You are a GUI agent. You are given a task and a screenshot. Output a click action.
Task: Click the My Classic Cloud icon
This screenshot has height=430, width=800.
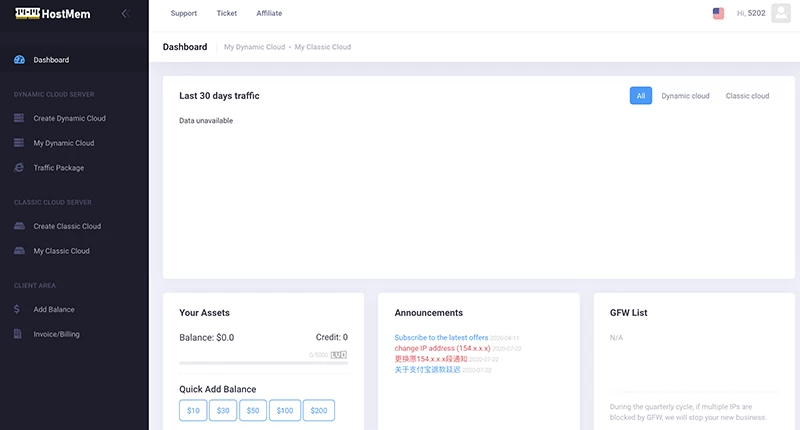tap(19, 251)
